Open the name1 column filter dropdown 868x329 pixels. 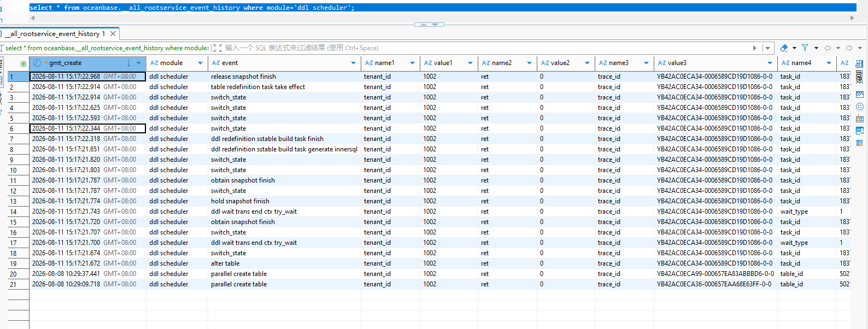412,63
